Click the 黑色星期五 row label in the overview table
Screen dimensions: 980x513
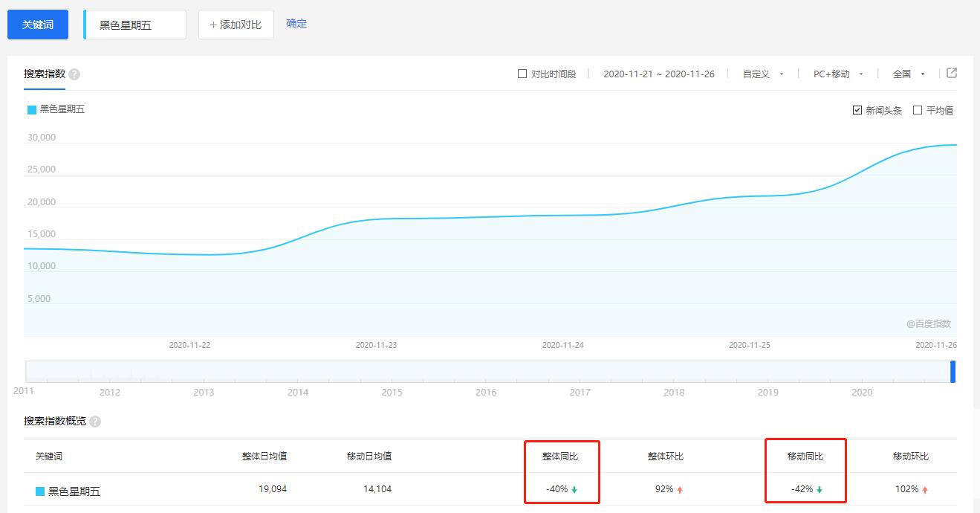(74, 491)
